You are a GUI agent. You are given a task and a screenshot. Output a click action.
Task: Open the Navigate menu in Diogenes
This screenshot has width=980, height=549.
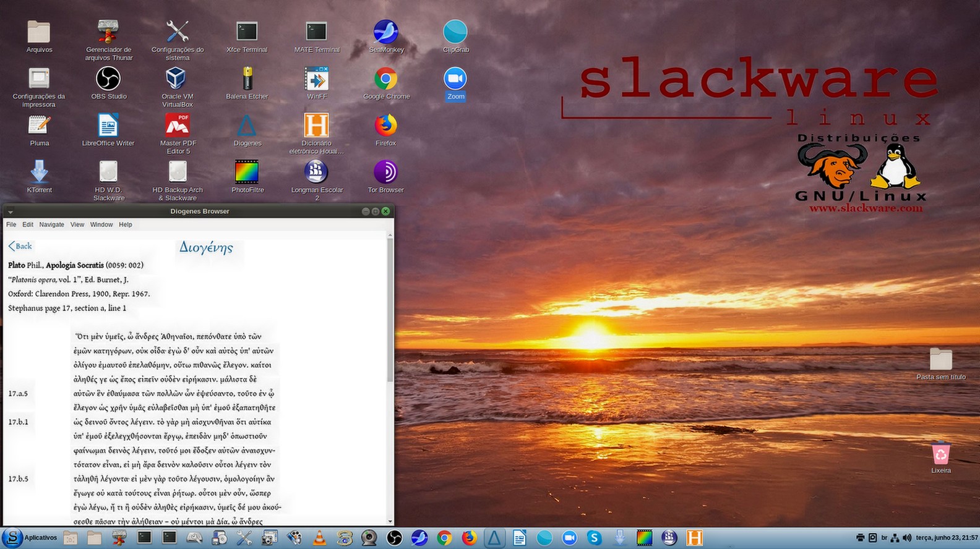[51, 225]
